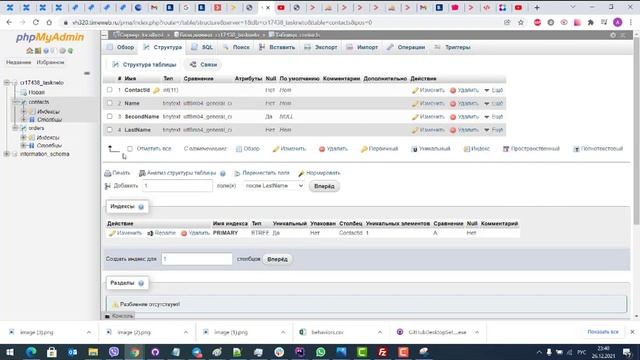Expand the contacts Indexes tree node

point(23,111)
